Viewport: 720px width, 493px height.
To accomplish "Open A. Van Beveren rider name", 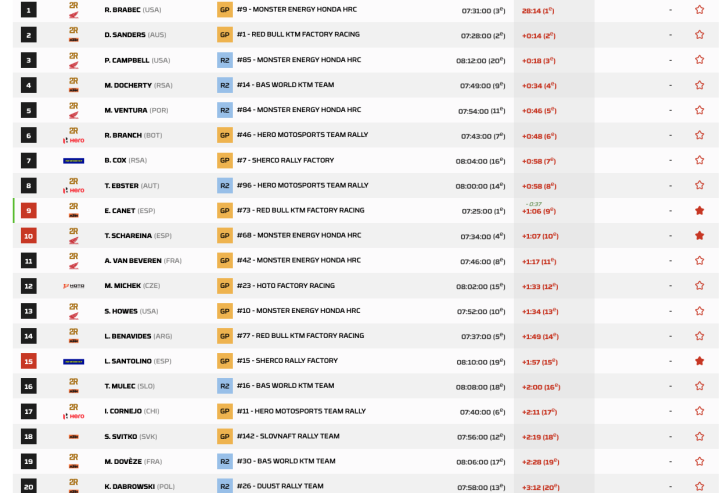I will [142, 261].
